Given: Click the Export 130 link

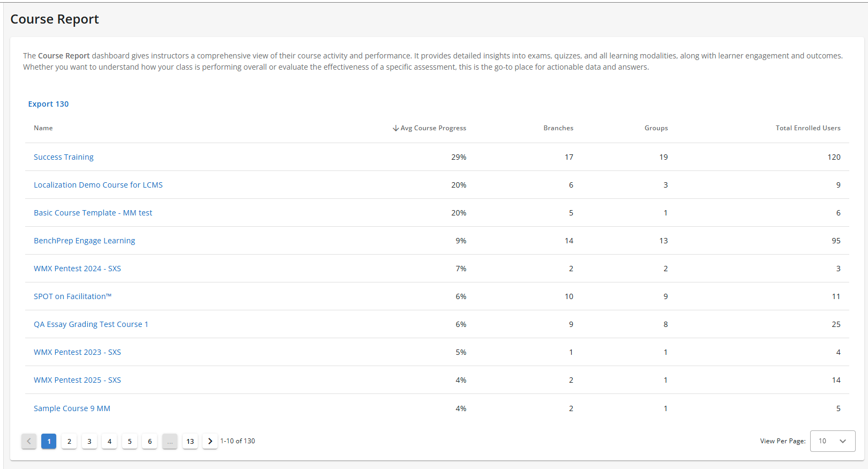Looking at the screenshot, I should [x=48, y=104].
